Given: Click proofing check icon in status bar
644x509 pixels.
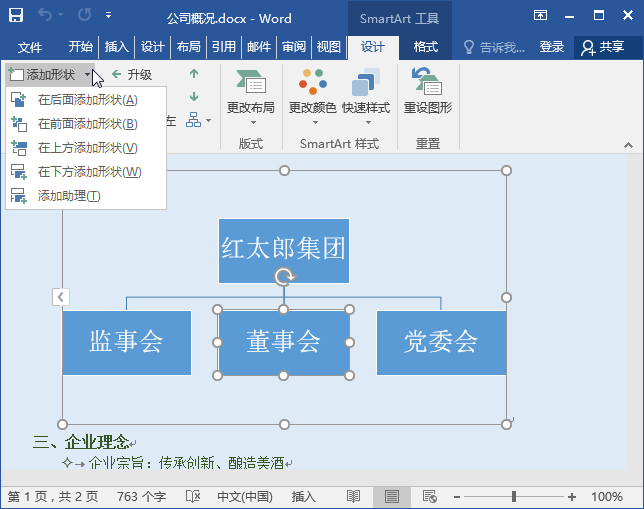Looking at the screenshot, I should [x=193, y=497].
